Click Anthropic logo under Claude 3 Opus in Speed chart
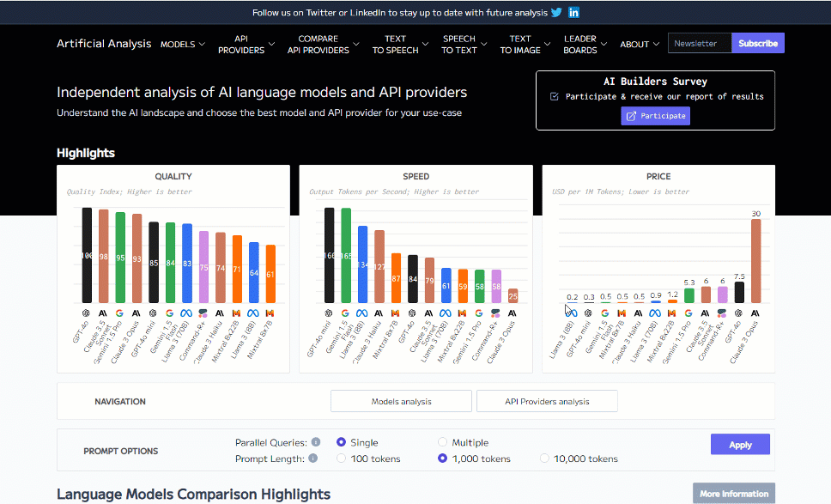This screenshot has height=504, width=831. click(512, 313)
